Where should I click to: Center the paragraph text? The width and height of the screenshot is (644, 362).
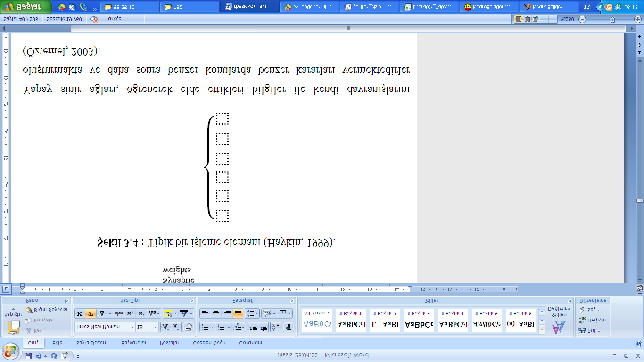pyautogui.click(x=216, y=313)
